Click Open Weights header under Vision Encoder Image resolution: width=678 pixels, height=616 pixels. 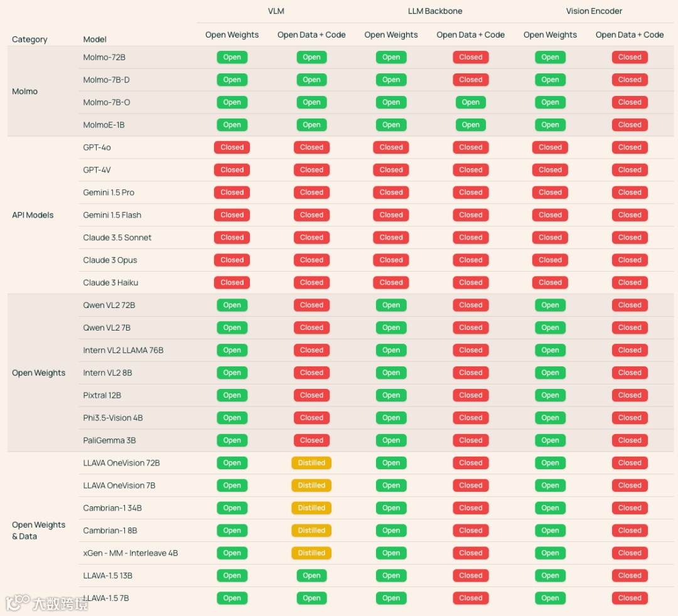click(550, 35)
